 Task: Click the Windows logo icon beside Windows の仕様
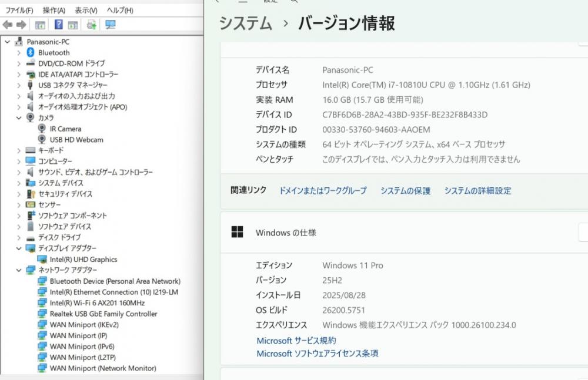(x=237, y=232)
